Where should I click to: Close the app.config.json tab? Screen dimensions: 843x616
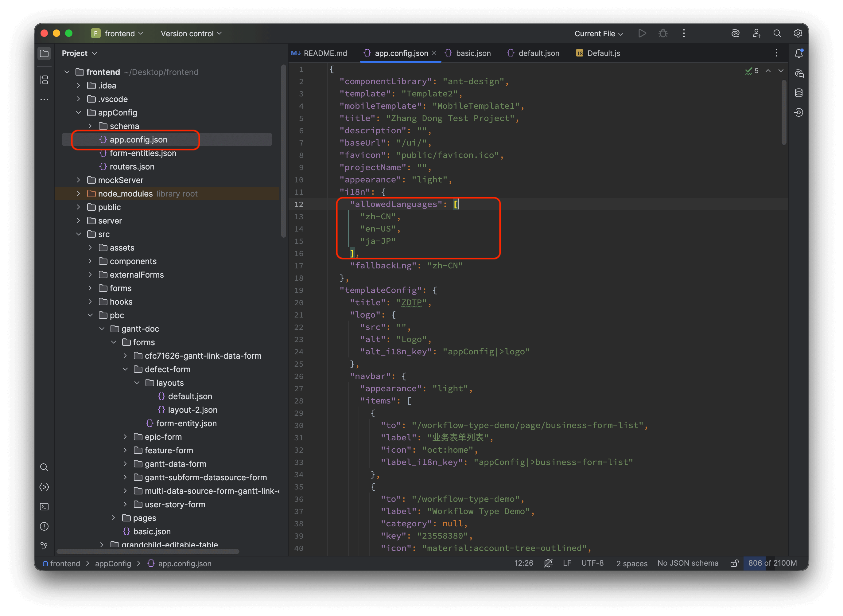pyautogui.click(x=434, y=53)
